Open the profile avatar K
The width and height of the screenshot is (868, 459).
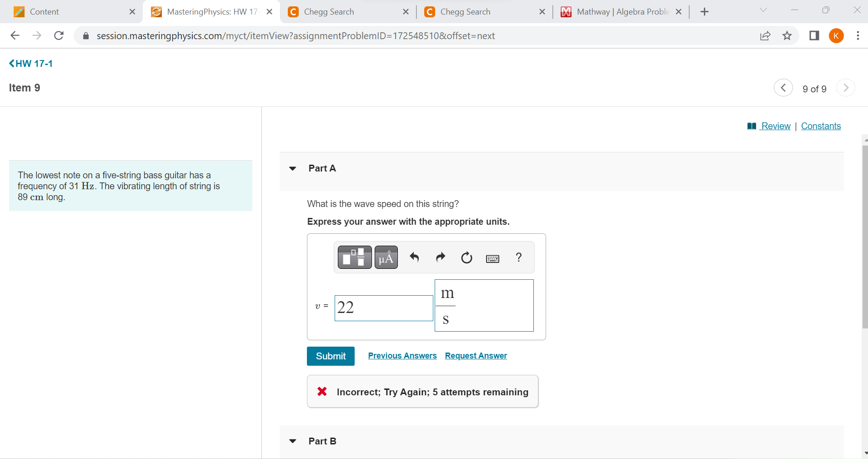836,35
